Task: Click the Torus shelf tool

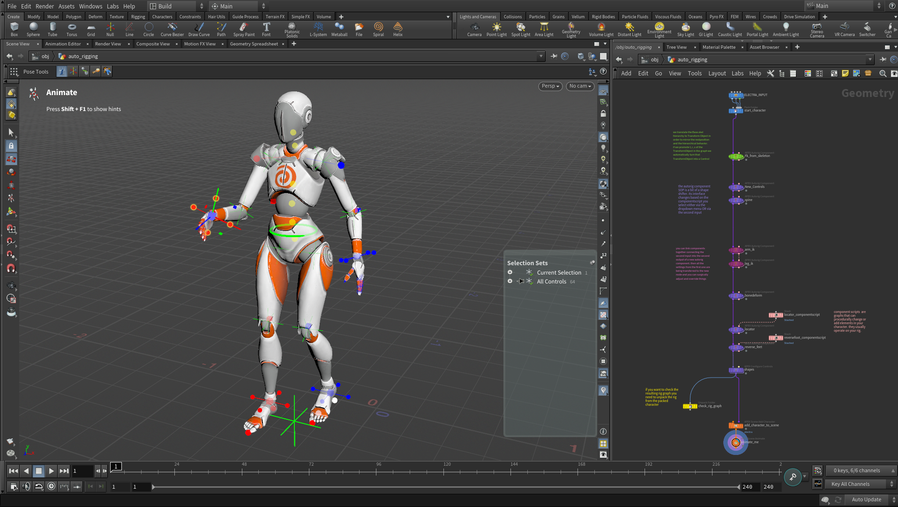Action: (71, 29)
